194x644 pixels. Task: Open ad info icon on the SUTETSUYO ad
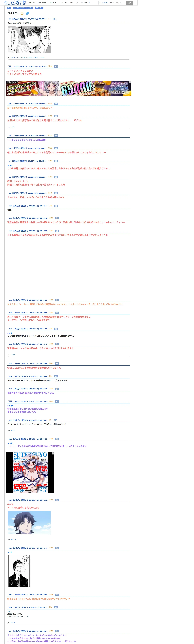(53, 453)
